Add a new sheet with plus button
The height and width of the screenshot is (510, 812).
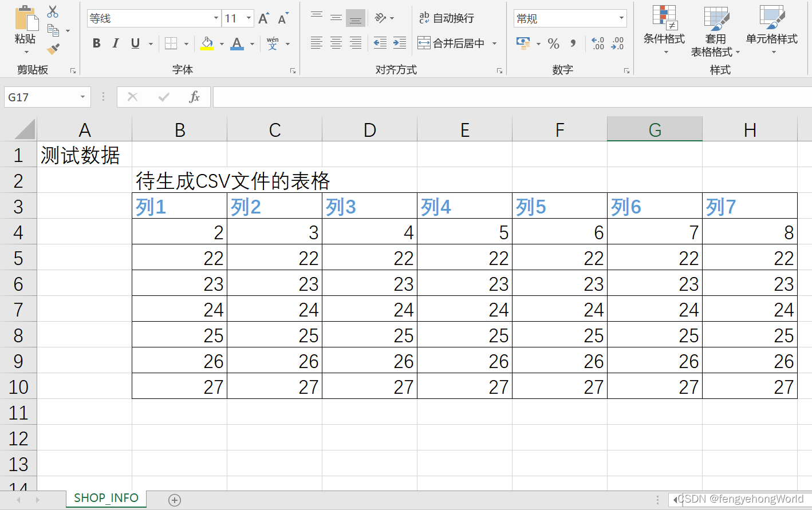click(175, 500)
